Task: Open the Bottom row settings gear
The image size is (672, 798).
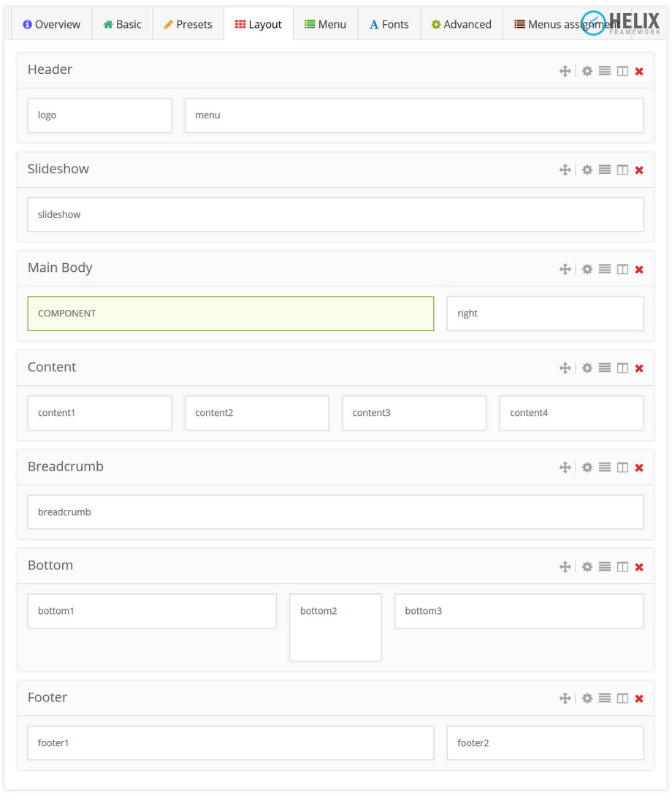Action: (x=587, y=566)
